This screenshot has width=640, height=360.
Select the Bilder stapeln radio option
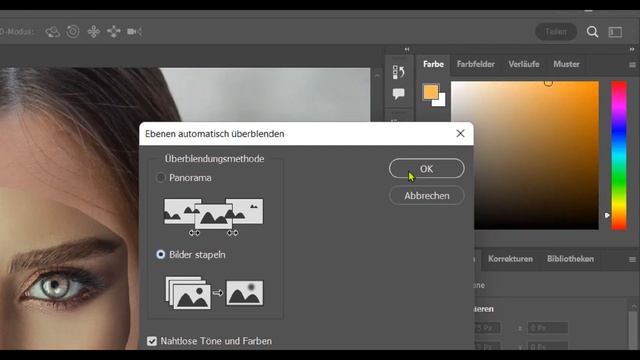coord(161,254)
